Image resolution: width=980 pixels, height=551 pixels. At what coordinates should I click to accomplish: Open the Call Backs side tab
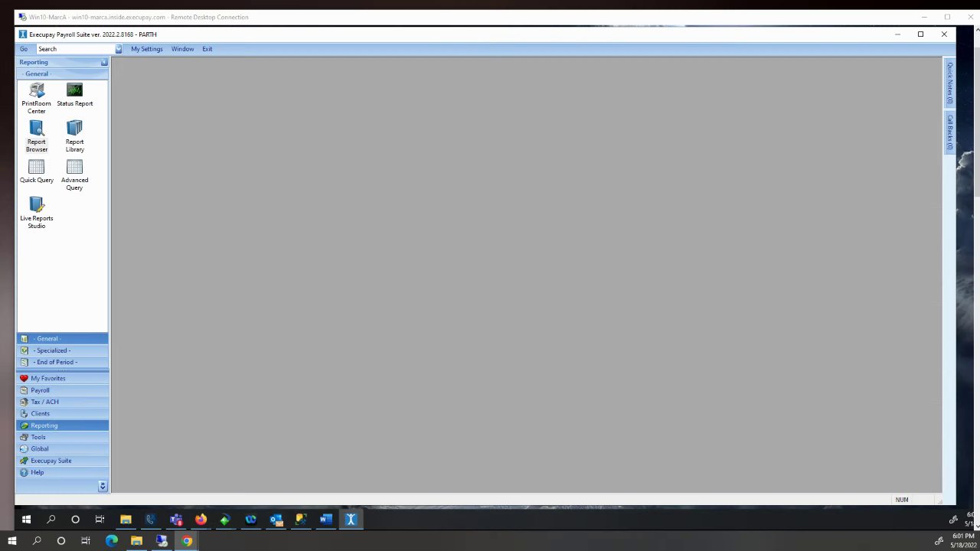949,132
